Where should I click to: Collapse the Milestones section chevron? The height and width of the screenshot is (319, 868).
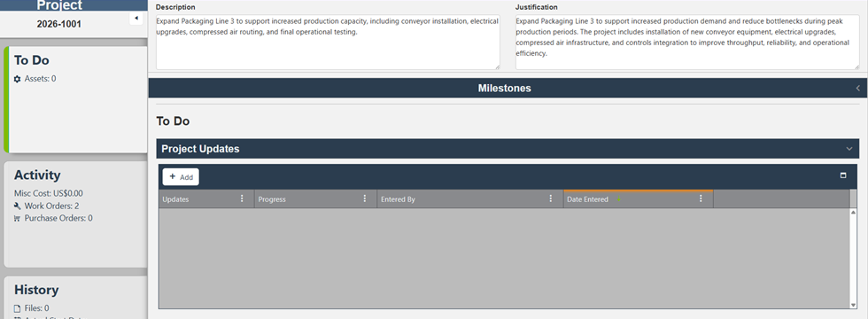point(857,88)
